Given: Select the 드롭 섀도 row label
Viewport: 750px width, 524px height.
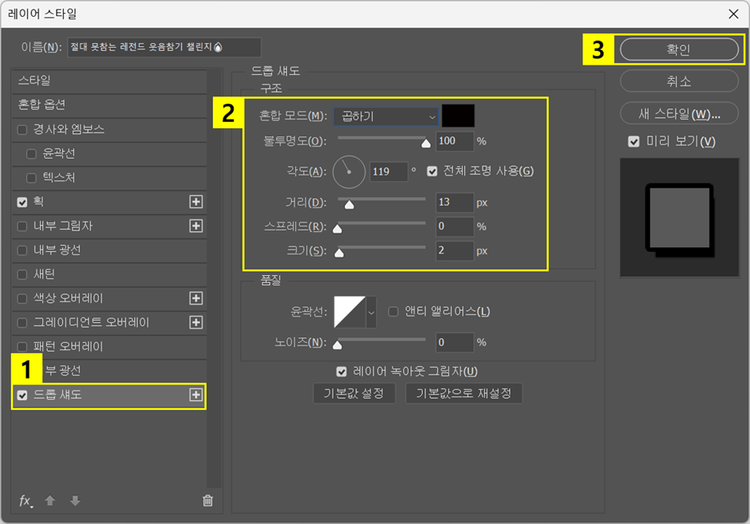Looking at the screenshot, I should point(57,395).
